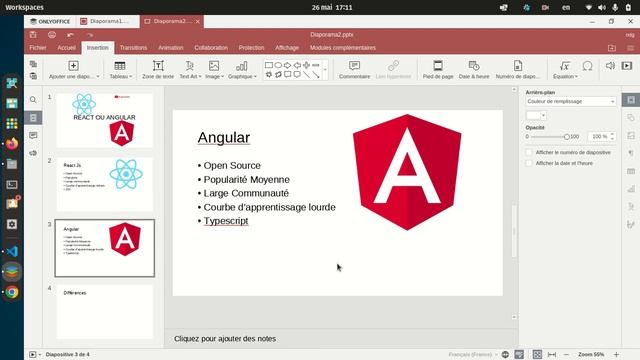640x360 pixels.
Task: Insert a table with Tableau icon
Action: tap(120, 65)
